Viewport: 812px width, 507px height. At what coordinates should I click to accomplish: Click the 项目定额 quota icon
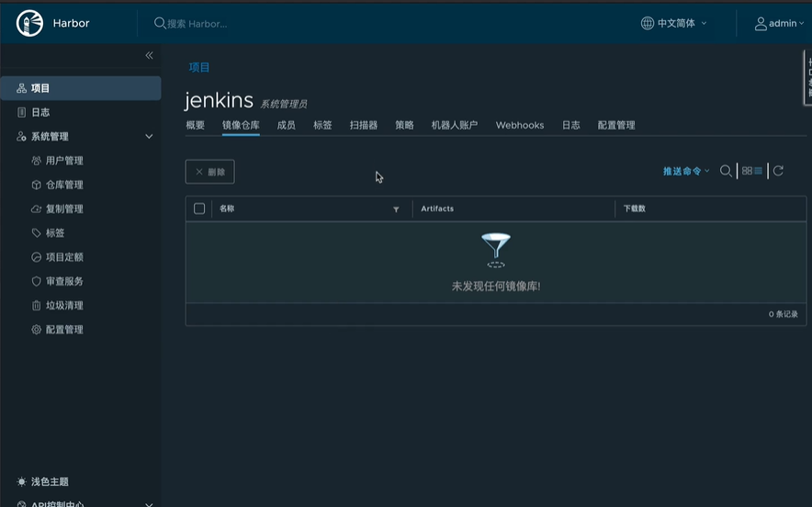[36, 257]
